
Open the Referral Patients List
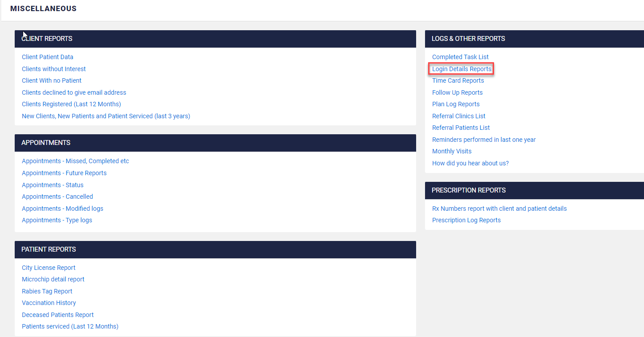tap(461, 128)
